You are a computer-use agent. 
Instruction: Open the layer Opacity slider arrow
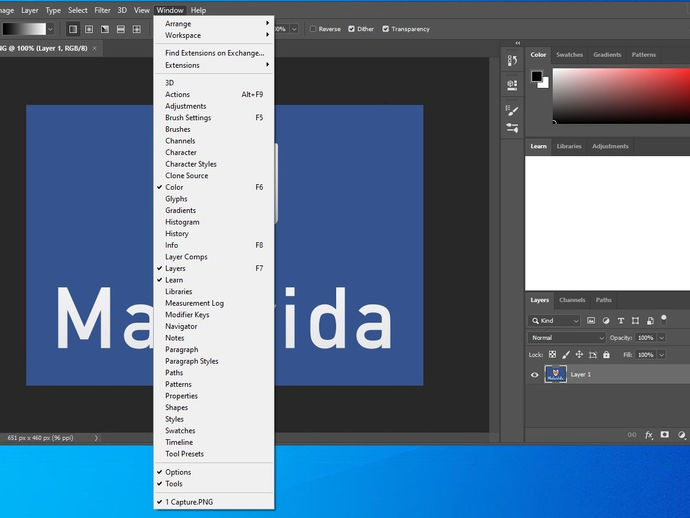click(661, 338)
